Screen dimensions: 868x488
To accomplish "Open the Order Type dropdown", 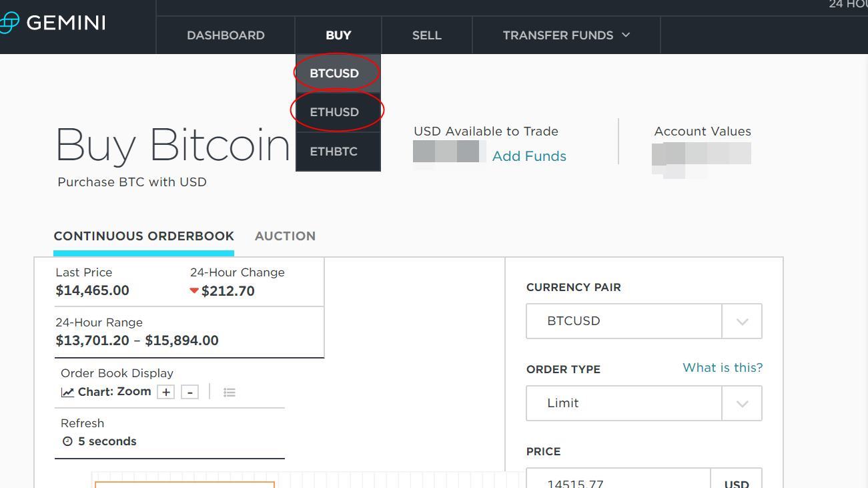I will pos(741,403).
